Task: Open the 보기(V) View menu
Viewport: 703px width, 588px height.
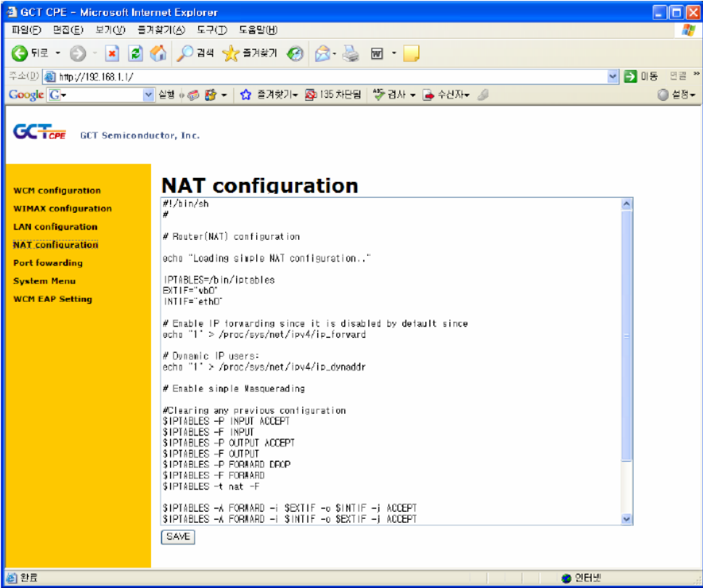Action: pyautogui.click(x=111, y=30)
